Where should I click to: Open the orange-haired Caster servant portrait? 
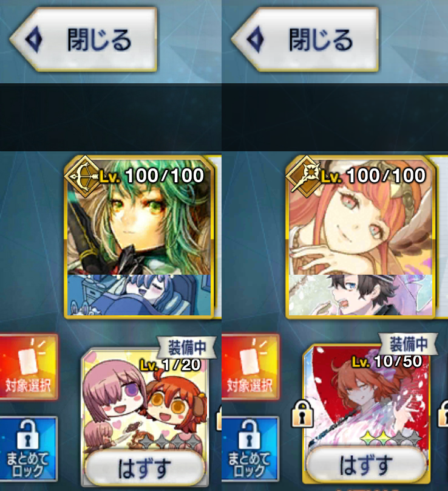click(x=361, y=217)
